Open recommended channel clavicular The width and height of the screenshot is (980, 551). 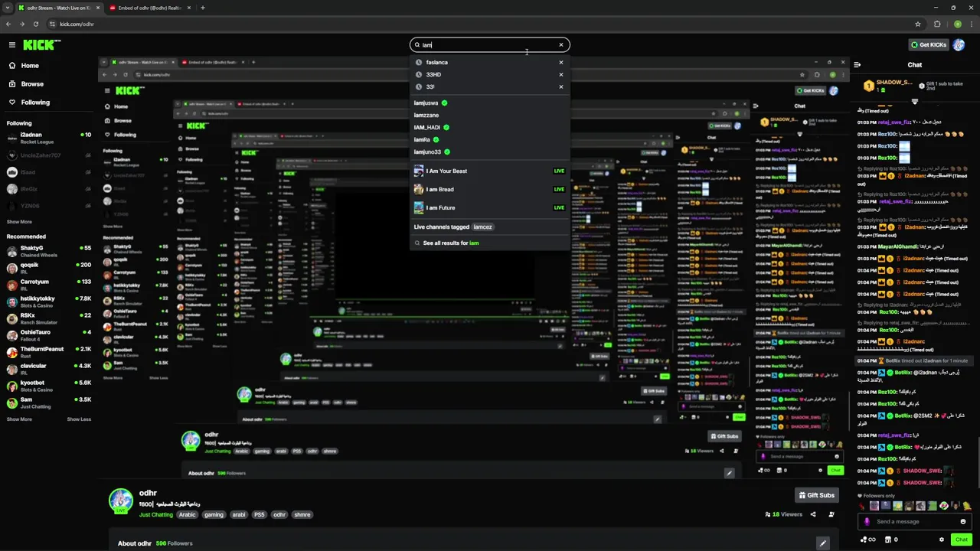49,369
